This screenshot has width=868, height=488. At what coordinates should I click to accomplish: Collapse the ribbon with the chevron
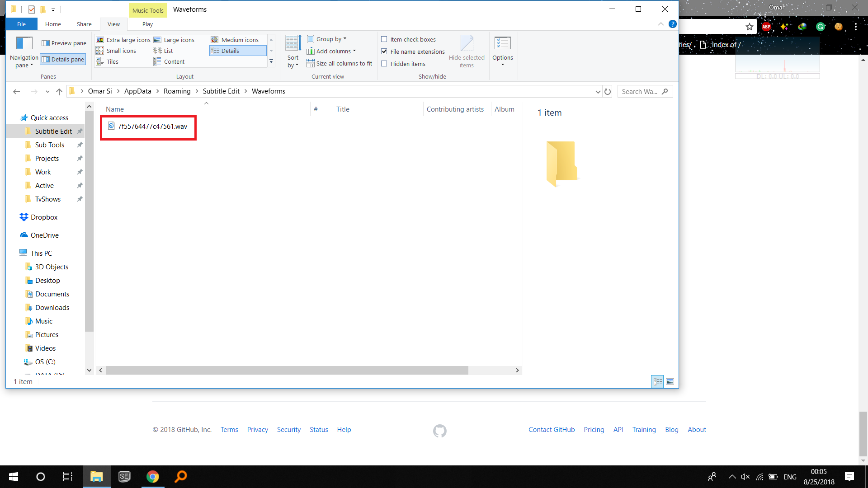[x=661, y=24]
